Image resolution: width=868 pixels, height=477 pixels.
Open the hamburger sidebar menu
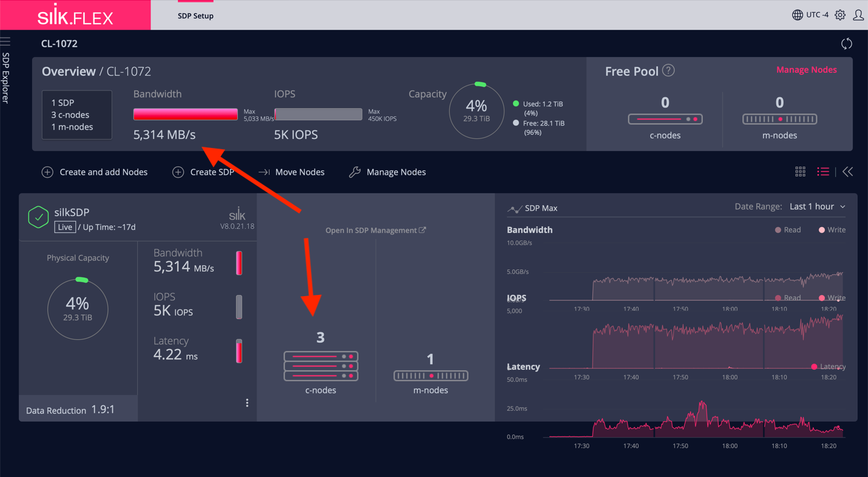tap(5, 41)
